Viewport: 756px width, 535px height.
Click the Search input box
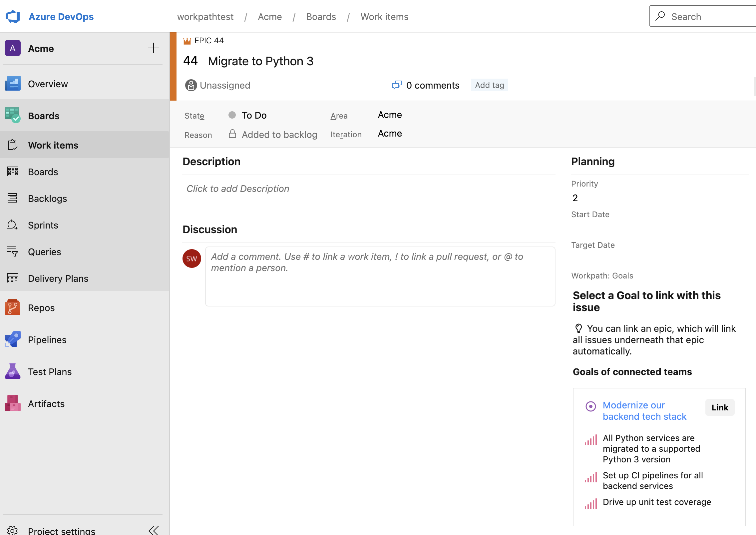point(703,16)
